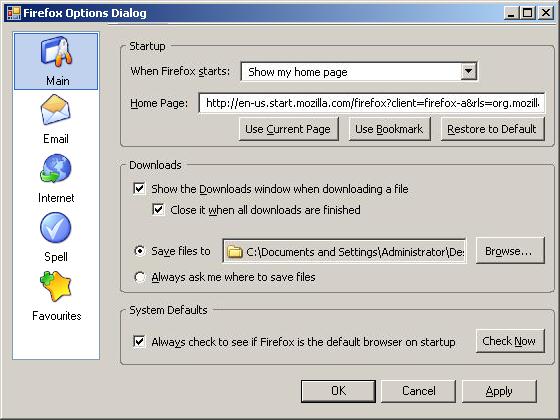This screenshot has width=560, height=420.
Task: Confirm with the OK button
Action: click(x=338, y=391)
